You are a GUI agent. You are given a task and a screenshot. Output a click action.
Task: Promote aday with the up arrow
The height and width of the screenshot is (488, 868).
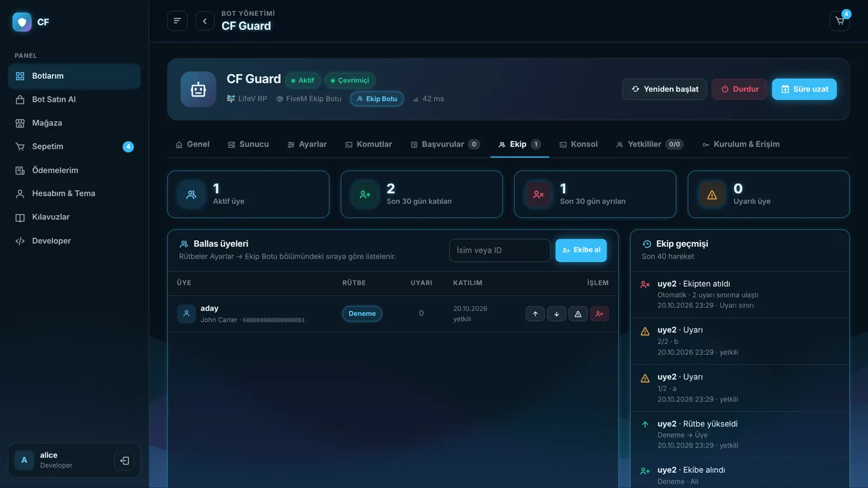click(x=535, y=314)
